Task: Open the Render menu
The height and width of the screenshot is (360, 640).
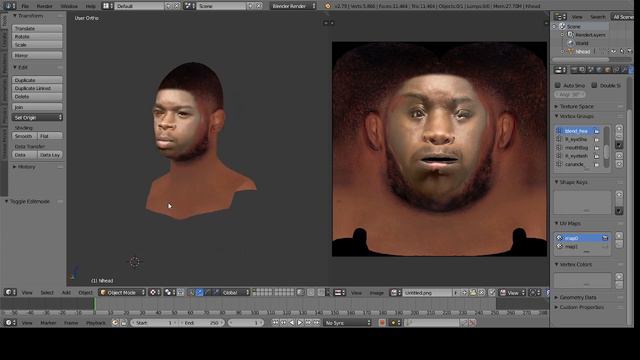Action: click(x=44, y=6)
